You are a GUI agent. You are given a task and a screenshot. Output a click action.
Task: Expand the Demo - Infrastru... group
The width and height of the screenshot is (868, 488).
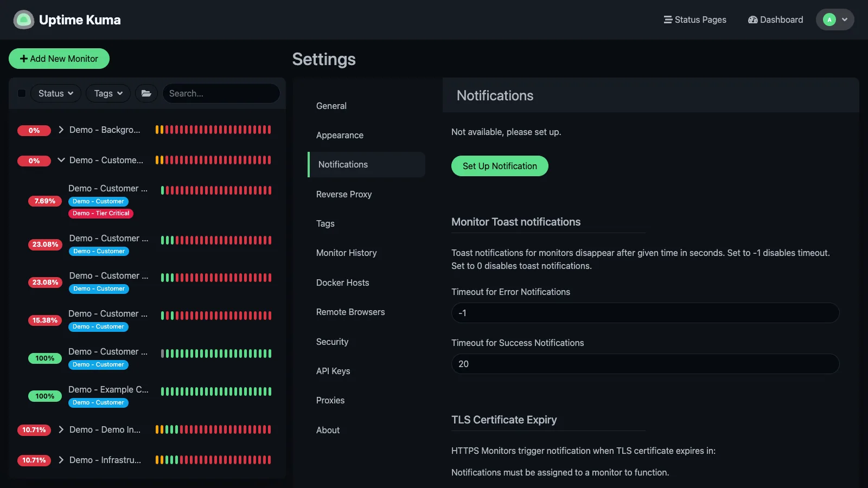(x=61, y=460)
